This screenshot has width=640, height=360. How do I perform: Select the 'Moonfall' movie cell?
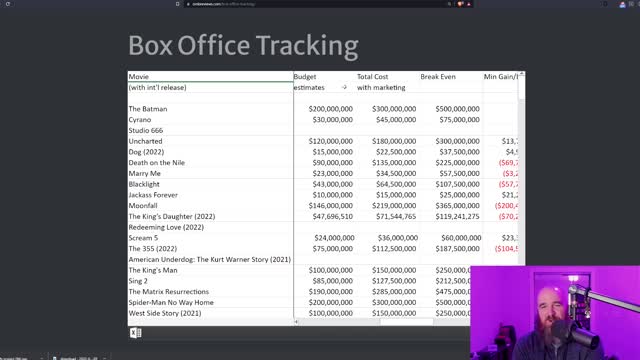(211, 206)
